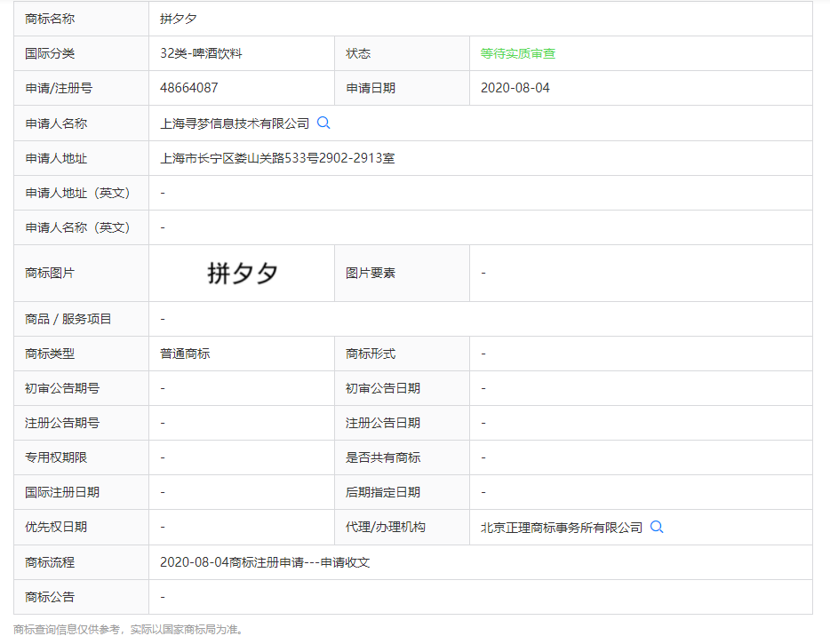Screen dimensions: 830x644
Task: Select the trademark type value 普通商标
Action: pos(185,354)
